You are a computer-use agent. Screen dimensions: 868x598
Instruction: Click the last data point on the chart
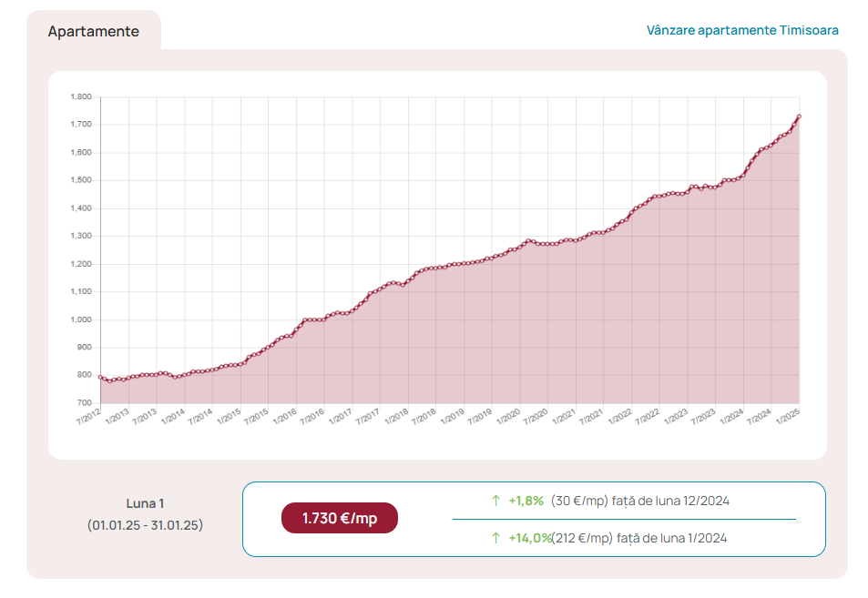[799, 117]
